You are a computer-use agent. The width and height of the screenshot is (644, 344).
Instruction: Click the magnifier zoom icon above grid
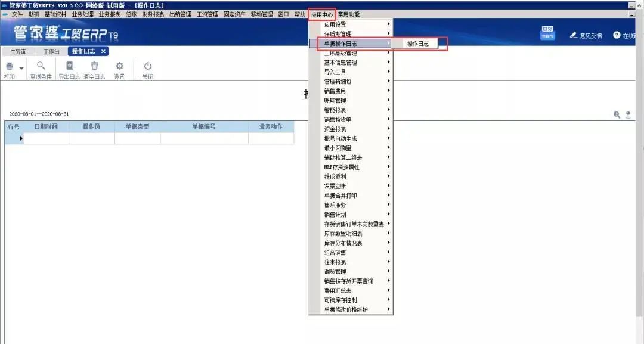(x=617, y=114)
